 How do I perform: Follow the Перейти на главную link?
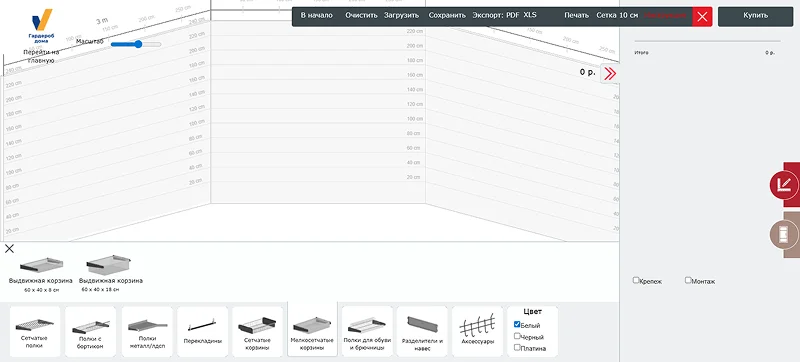pos(41,57)
